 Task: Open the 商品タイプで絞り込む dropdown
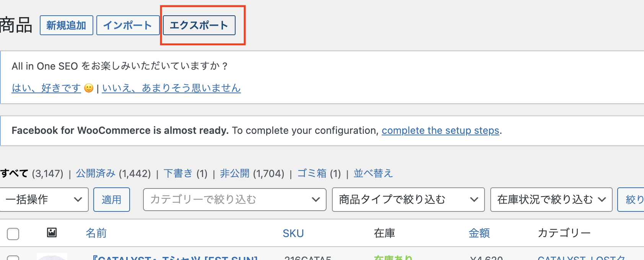408,200
